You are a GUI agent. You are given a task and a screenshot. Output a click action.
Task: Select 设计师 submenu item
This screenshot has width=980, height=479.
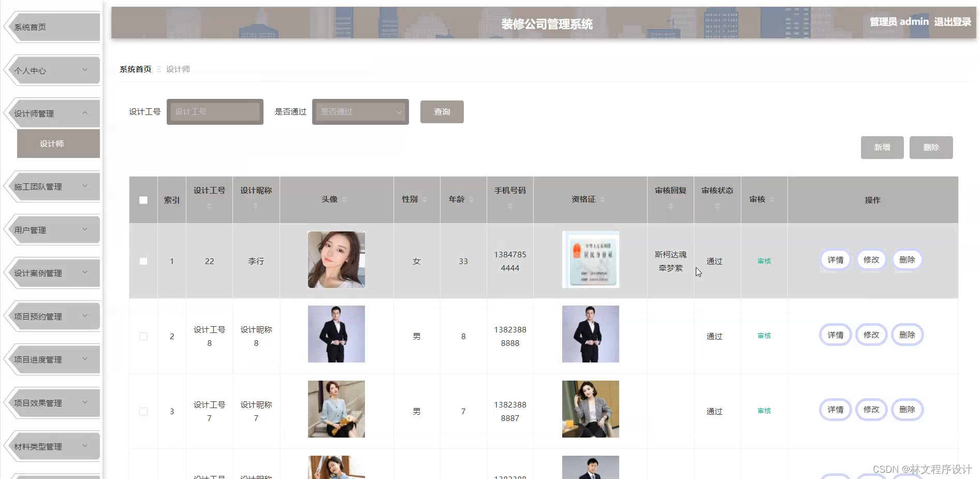[58, 143]
